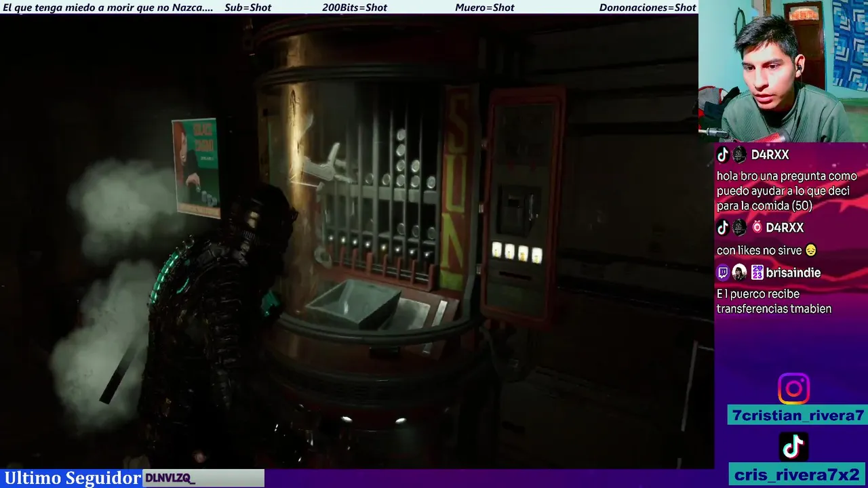Click the message "El puerco recibe transferencias tmabien"
The width and height of the screenshot is (868, 488).
[x=774, y=302]
